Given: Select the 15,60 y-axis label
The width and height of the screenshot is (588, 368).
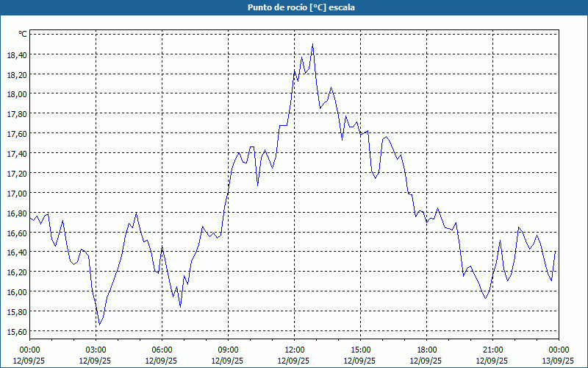Looking at the screenshot, I should tap(17, 331).
